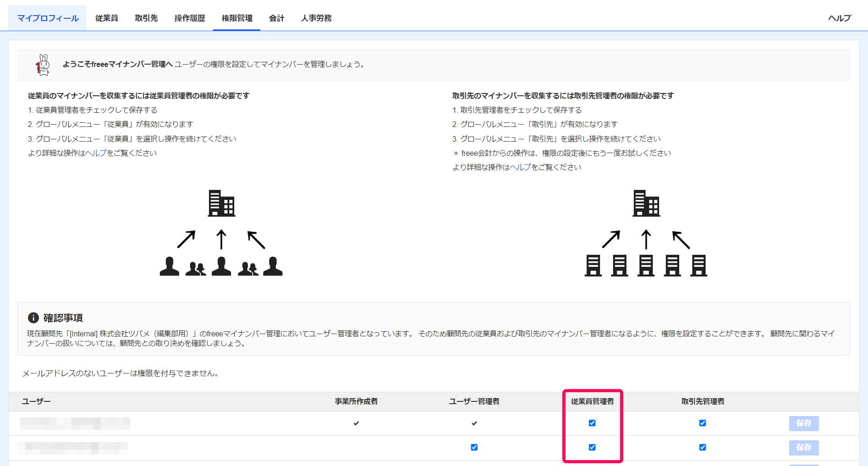Viewport: 868px width, 466px height.
Task: Click 保存 button in first user row
Action: click(804, 423)
